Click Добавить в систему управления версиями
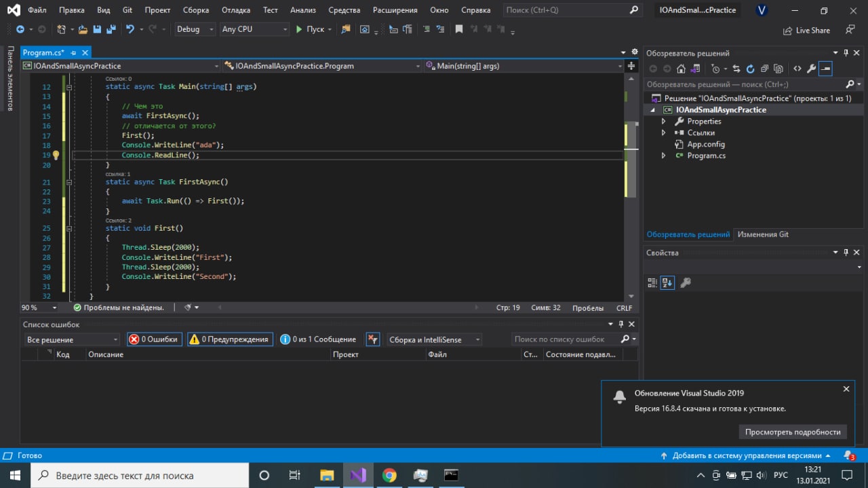868x488 pixels. [x=745, y=455]
